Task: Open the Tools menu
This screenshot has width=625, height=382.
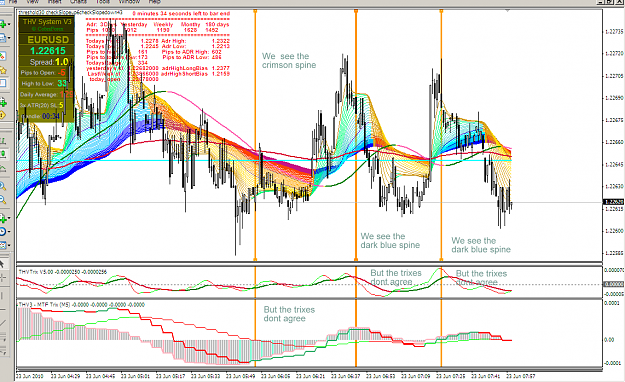Action: 103,2
